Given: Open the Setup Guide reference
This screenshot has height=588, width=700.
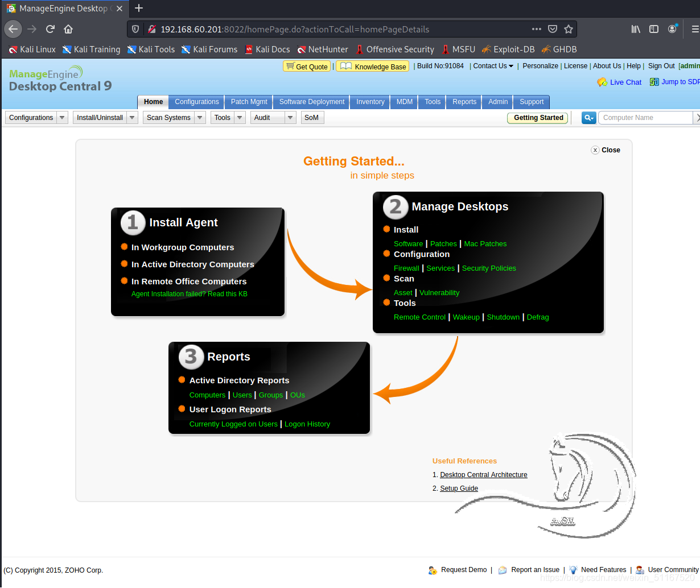Looking at the screenshot, I should [x=459, y=488].
